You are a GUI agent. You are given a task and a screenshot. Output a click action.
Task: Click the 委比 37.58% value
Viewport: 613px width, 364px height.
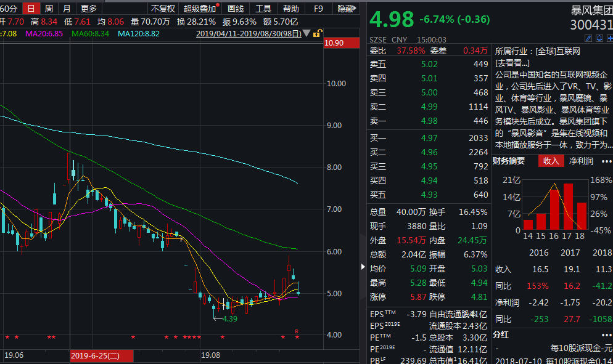click(x=411, y=51)
